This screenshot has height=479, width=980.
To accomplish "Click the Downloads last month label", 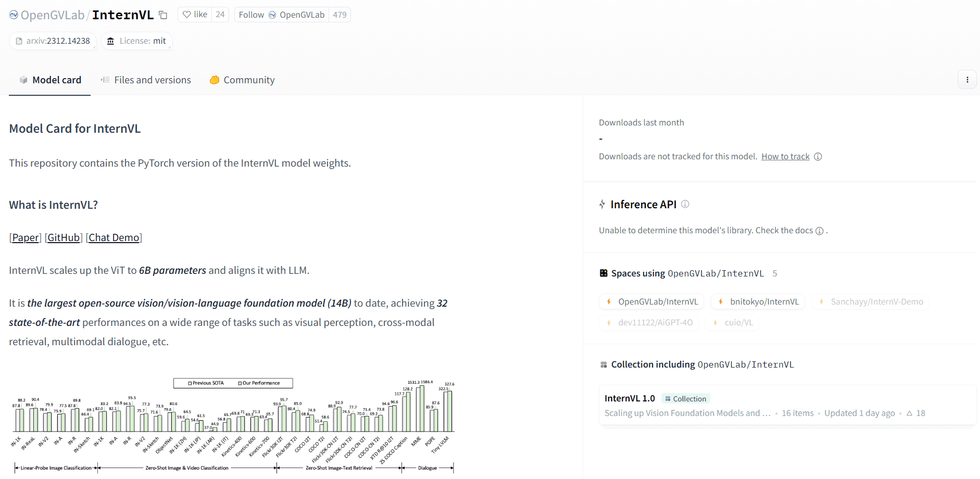I will coord(642,122).
